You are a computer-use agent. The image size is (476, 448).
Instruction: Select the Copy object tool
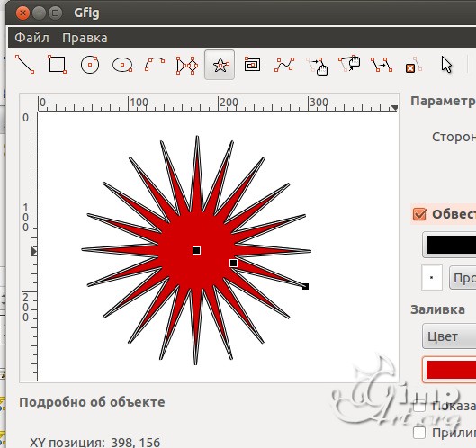(x=382, y=65)
